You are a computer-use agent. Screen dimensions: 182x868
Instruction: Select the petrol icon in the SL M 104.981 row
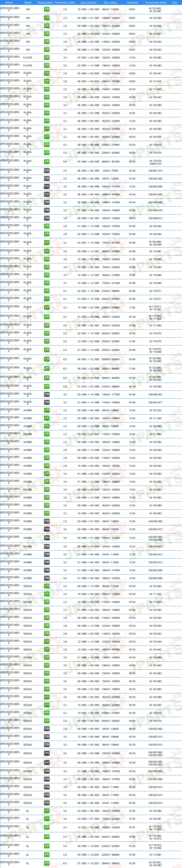tap(46, 819)
